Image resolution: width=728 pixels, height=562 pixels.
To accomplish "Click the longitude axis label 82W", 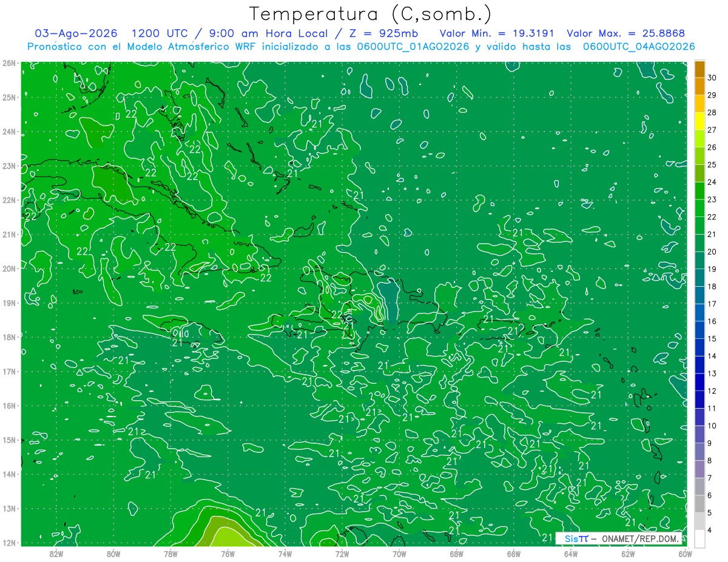I will (56, 553).
